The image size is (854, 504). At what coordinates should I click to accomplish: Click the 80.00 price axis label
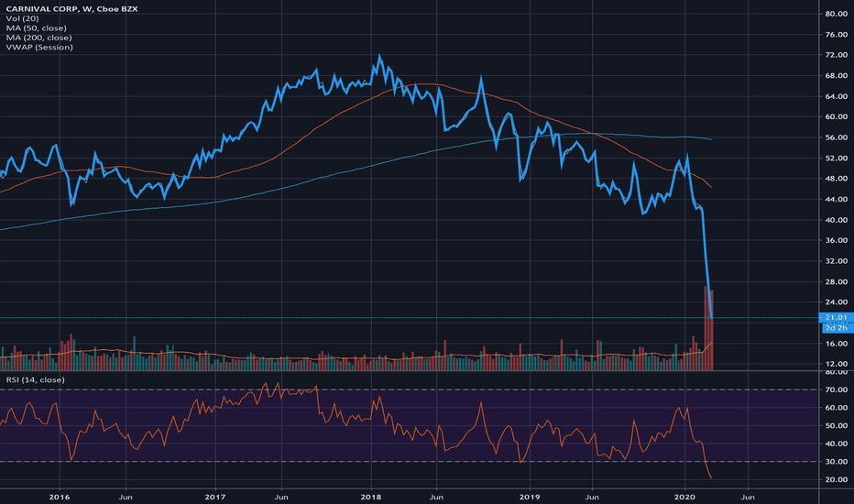coord(836,14)
